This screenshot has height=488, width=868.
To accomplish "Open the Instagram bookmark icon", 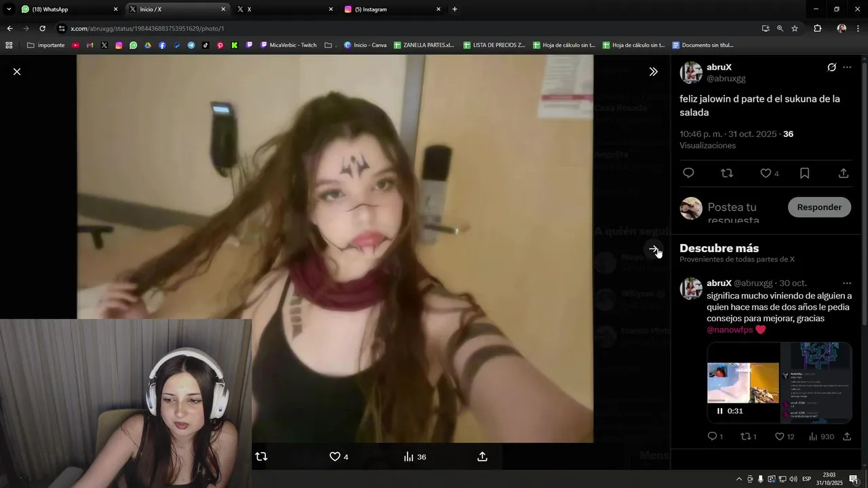I will [119, 45].
